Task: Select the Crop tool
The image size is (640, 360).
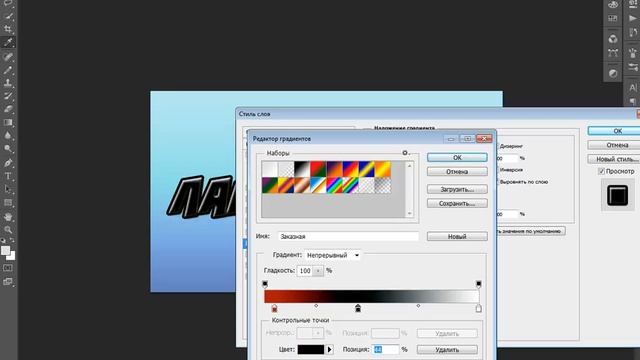Action: (x=8, y=29)
